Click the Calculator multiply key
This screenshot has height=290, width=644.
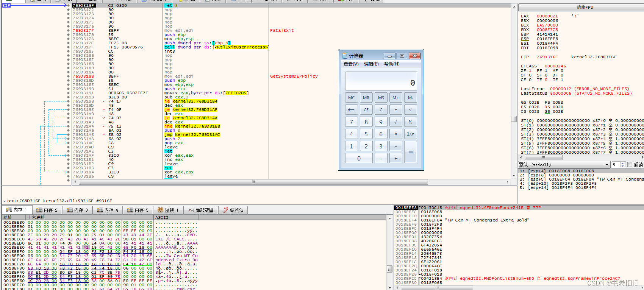[395, 134]
